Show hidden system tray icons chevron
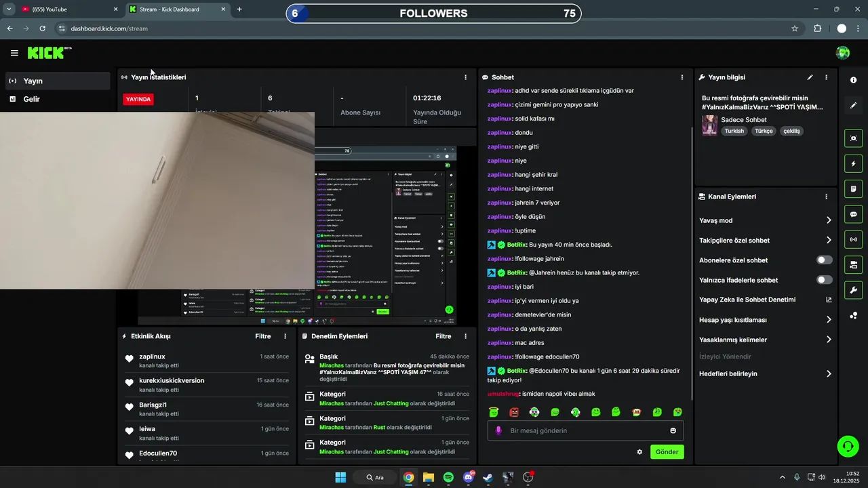868x488 pixels. [782, 477]
